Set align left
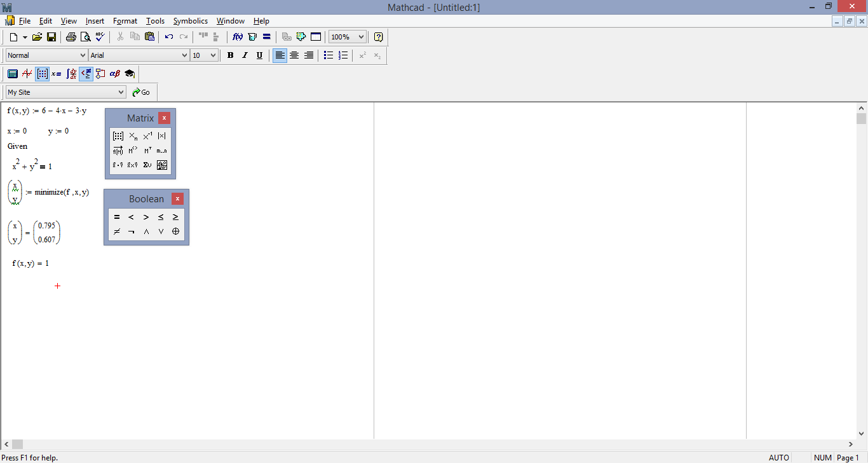 tap(280, 55)
